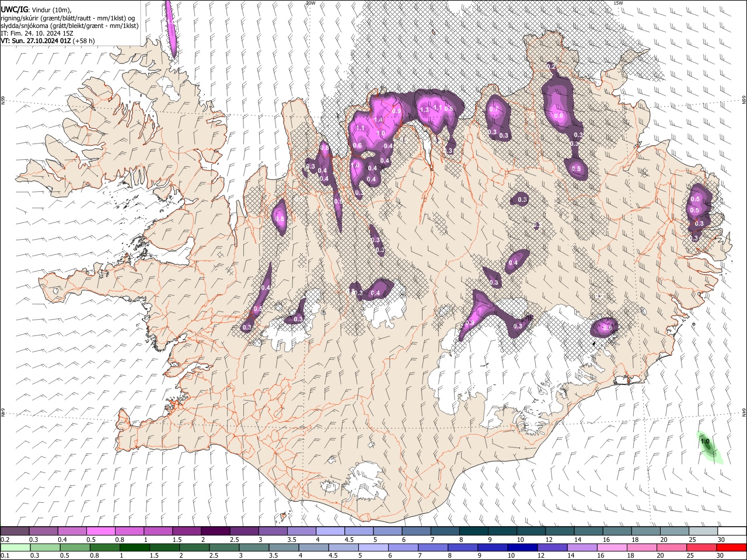Image resolution: width=747 pixels, height=560 pixels.
Task: Click the 0.7 snowfall value on the map
Action: [493, 109]
